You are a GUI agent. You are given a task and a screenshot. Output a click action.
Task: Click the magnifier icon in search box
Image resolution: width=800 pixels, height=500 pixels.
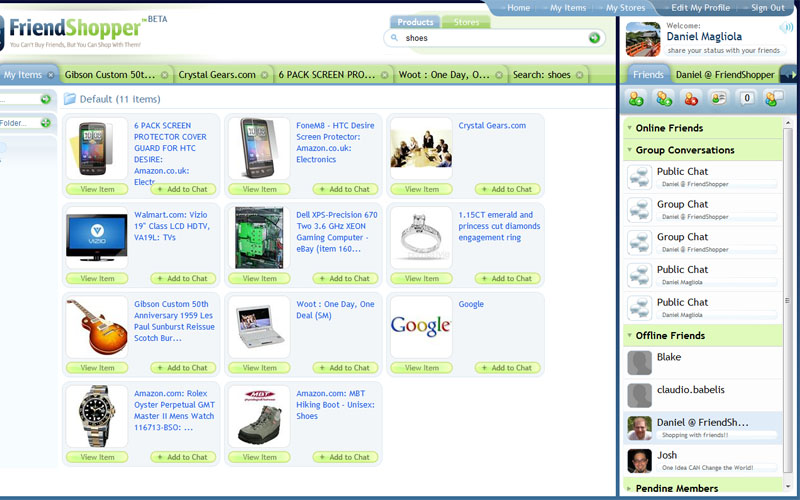tap(394, 38)
